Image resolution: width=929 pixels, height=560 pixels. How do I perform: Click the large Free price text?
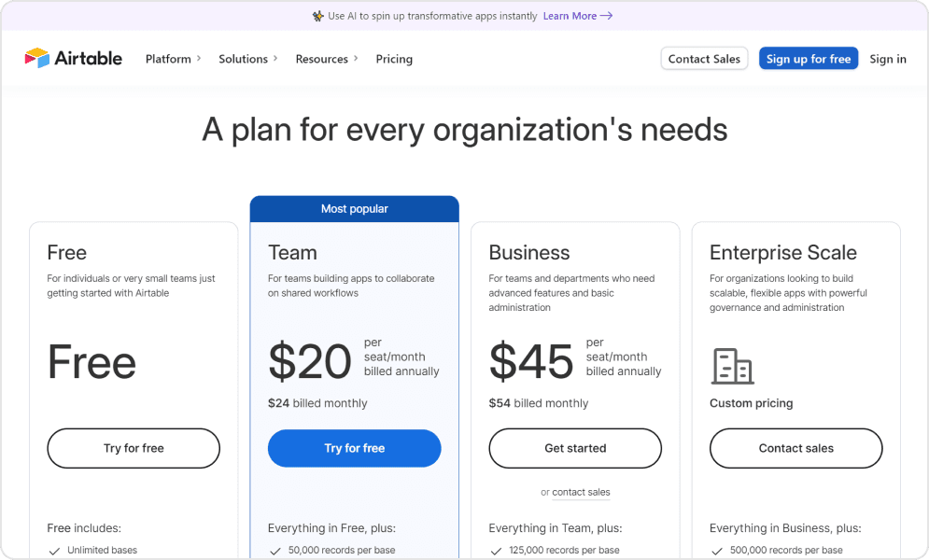(91, 362)
